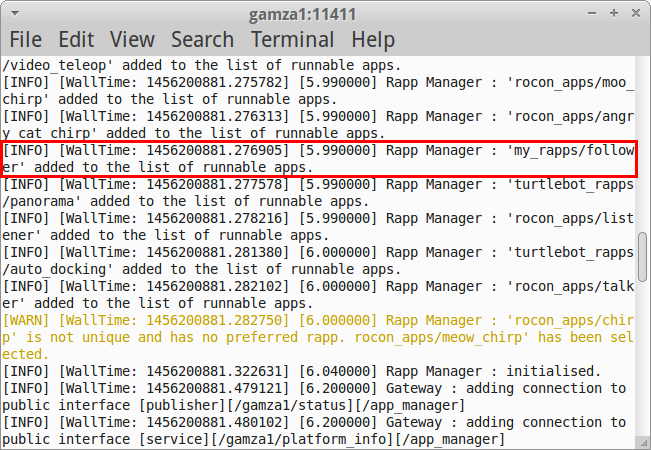Open the Edit menu
This screenshot has height=450, width=651.
pos(76,40)
